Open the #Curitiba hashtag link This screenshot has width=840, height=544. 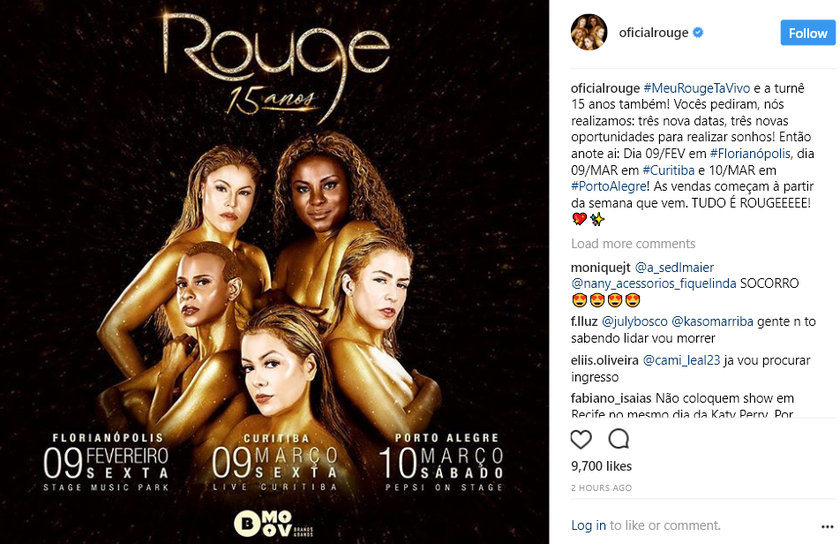point(668,170)
